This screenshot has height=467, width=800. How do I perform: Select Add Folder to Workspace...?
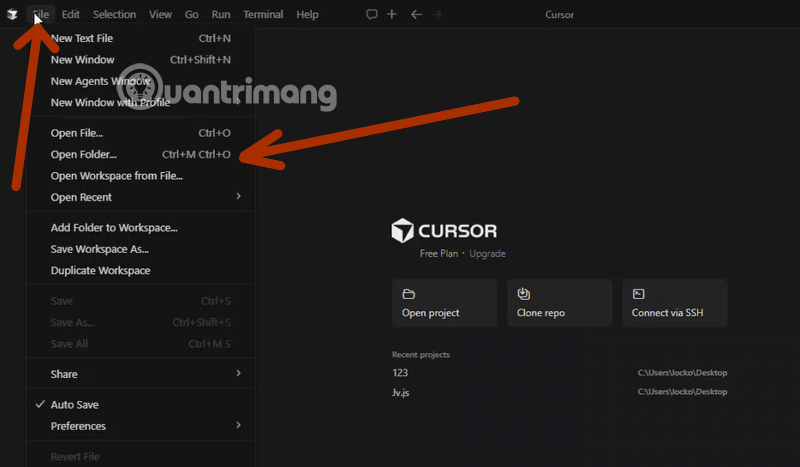pos(140,228)
